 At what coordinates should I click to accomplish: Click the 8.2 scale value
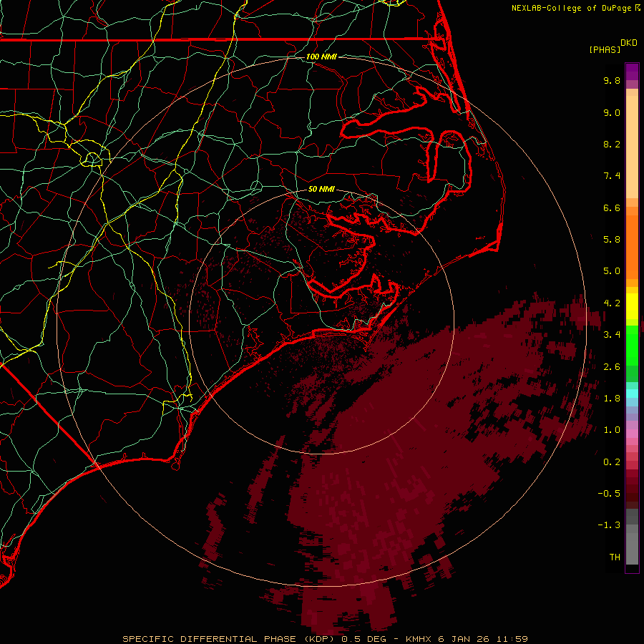(x=612, y=144)
